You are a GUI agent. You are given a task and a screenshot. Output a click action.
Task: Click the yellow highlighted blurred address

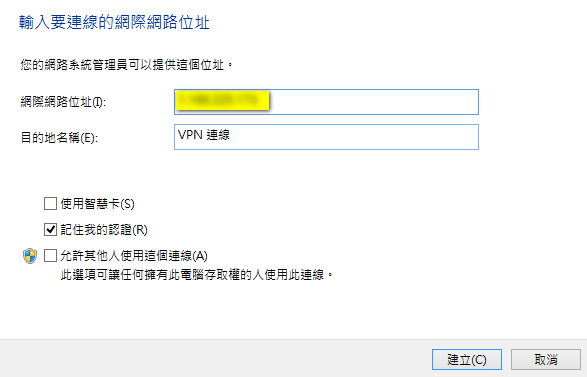[222, 101]
